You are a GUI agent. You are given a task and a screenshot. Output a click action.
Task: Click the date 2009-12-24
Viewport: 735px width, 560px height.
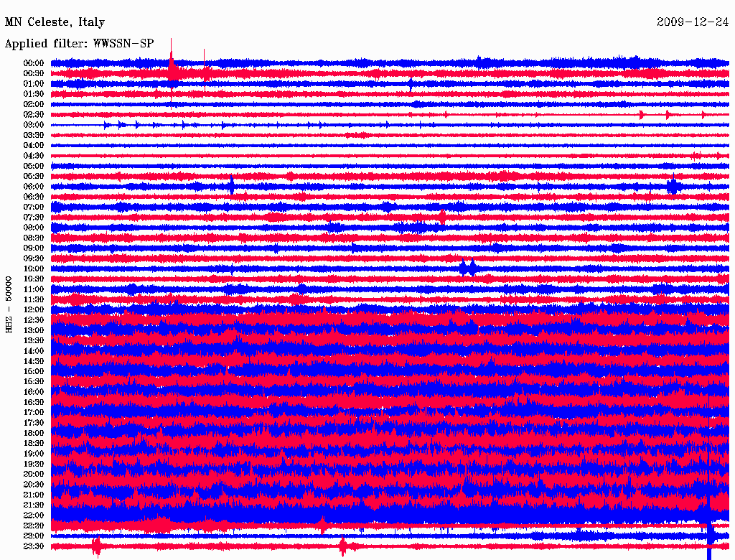(693, 22)
